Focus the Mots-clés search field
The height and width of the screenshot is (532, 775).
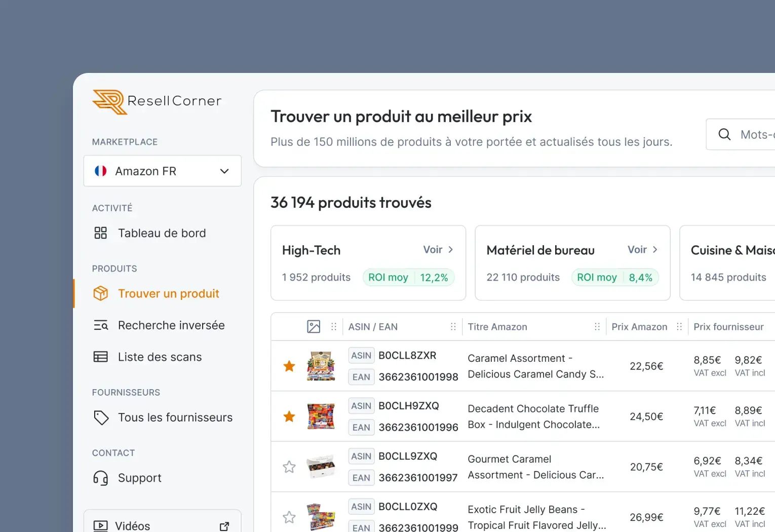click(741, 134)
